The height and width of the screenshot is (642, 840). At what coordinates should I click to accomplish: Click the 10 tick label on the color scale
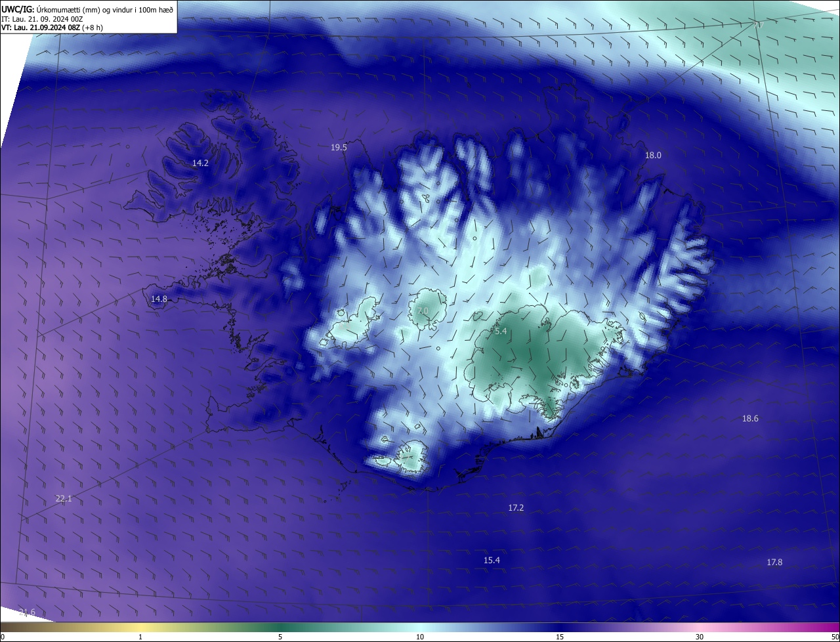tap(420, 637)
